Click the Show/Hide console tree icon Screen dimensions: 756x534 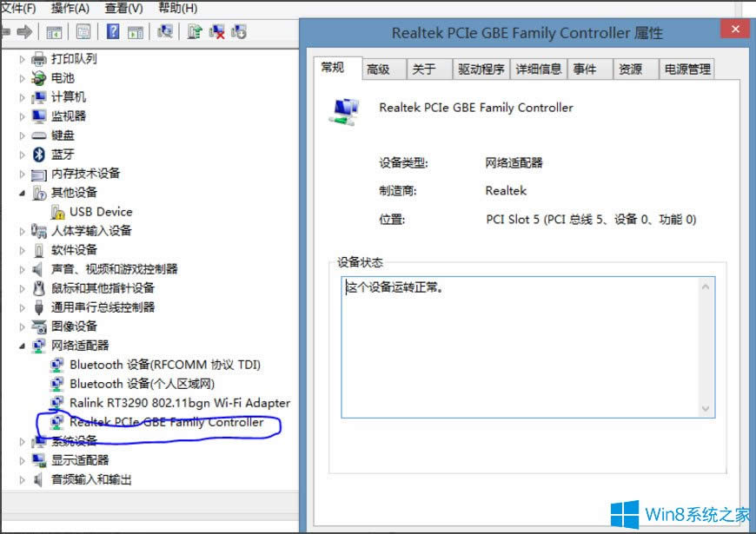point(54,32)
